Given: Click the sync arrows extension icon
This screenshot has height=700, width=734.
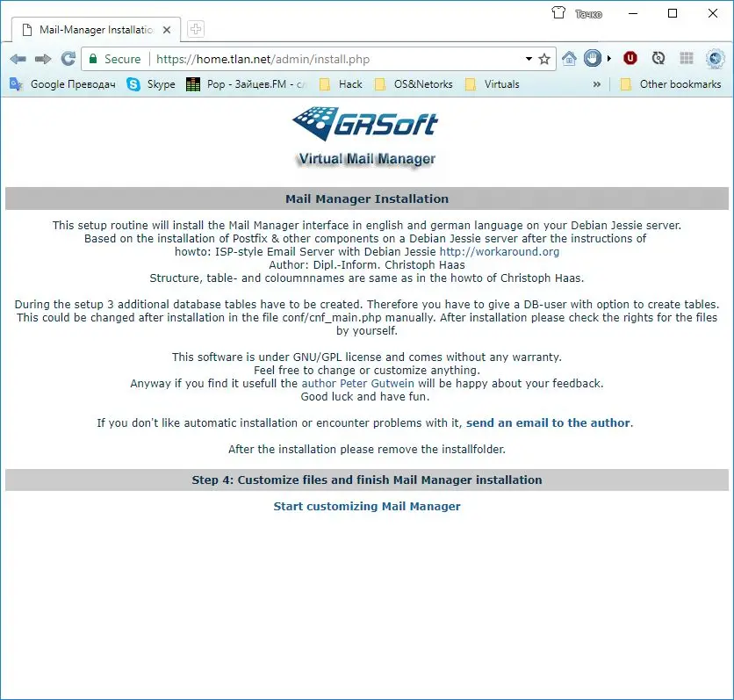Looking at the screenshot, I should point(658,59).
